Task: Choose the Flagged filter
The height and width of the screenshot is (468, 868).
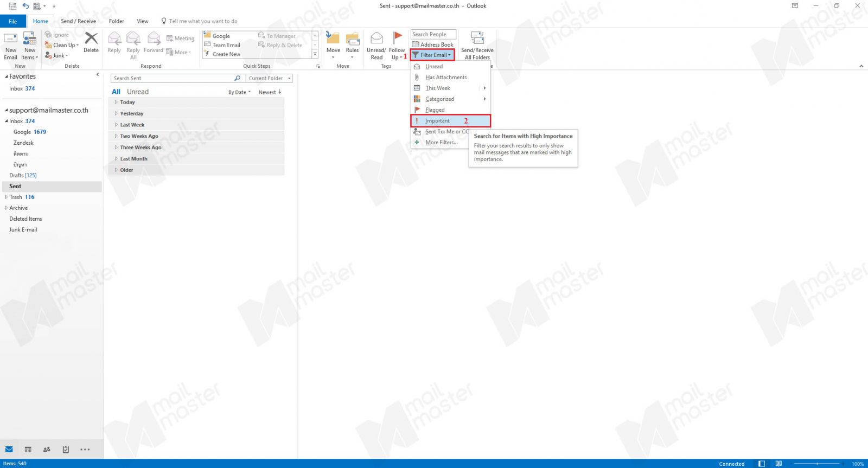Action: coord(450,110)
